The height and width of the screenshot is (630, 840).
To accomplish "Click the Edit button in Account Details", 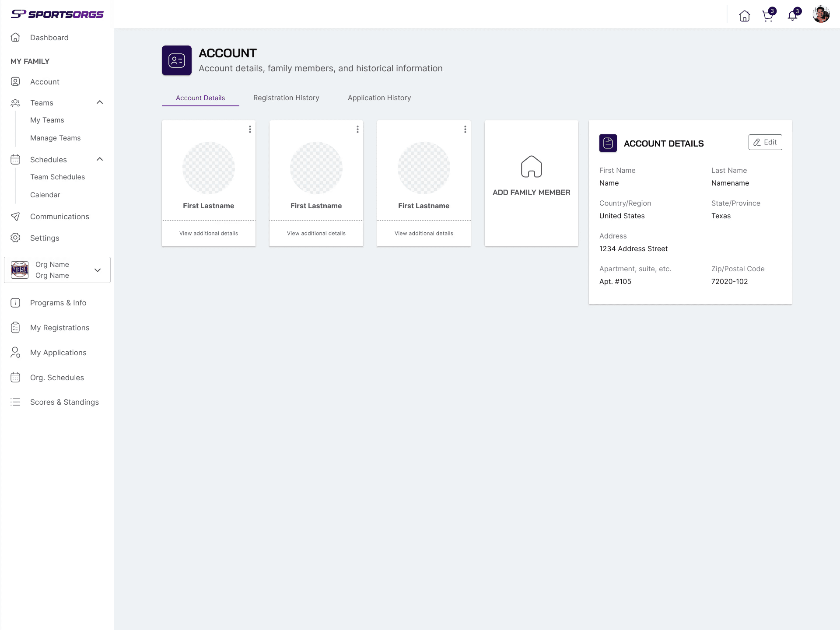I will point(765,142).
